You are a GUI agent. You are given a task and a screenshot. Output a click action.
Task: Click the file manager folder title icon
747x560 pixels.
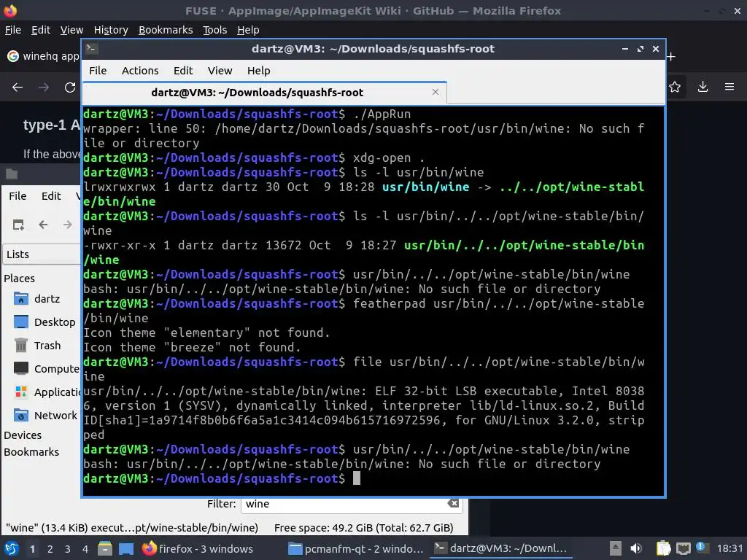point(12,174)
